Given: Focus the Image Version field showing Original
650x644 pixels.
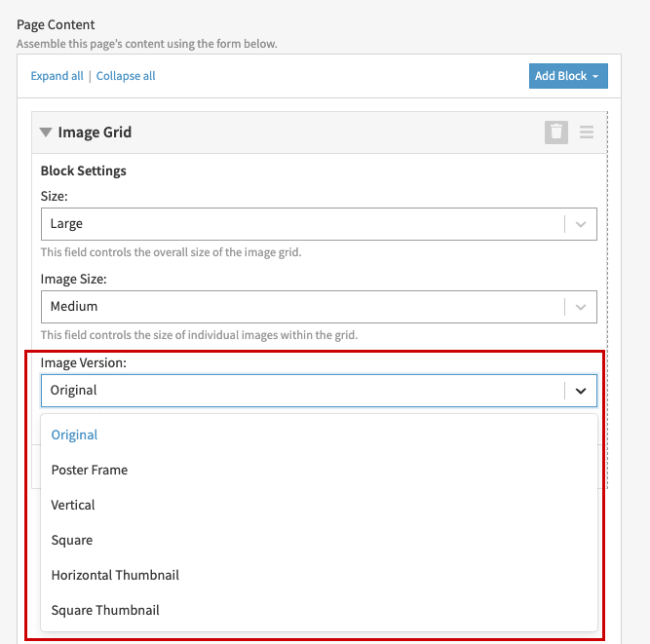Looking at the screenshot, I should pos(302,391).
